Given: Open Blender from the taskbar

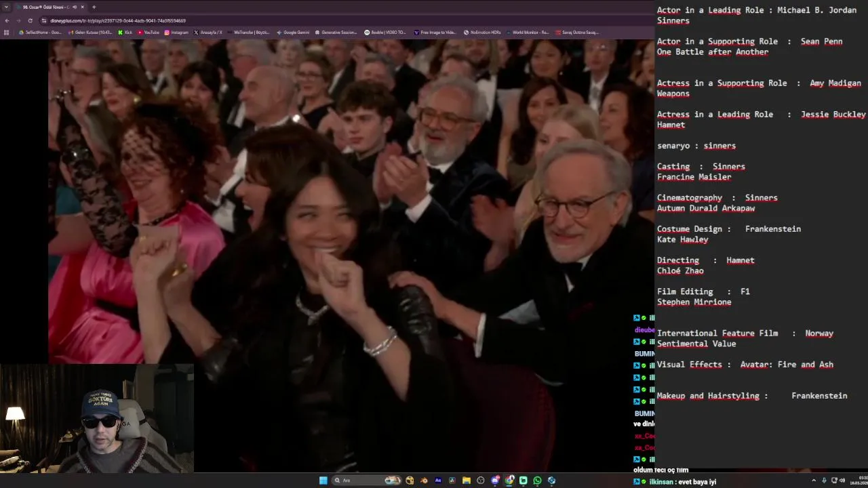Looking at the screenshot, I should point(424,481).
